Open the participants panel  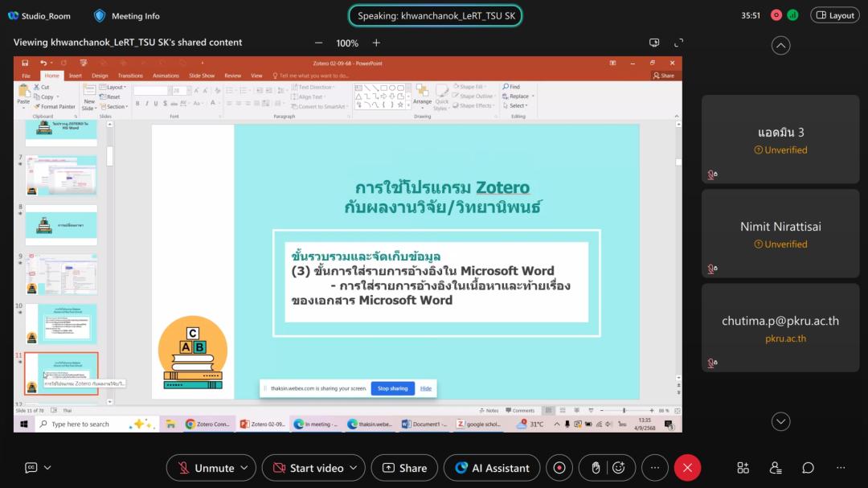tap(776, 468)
